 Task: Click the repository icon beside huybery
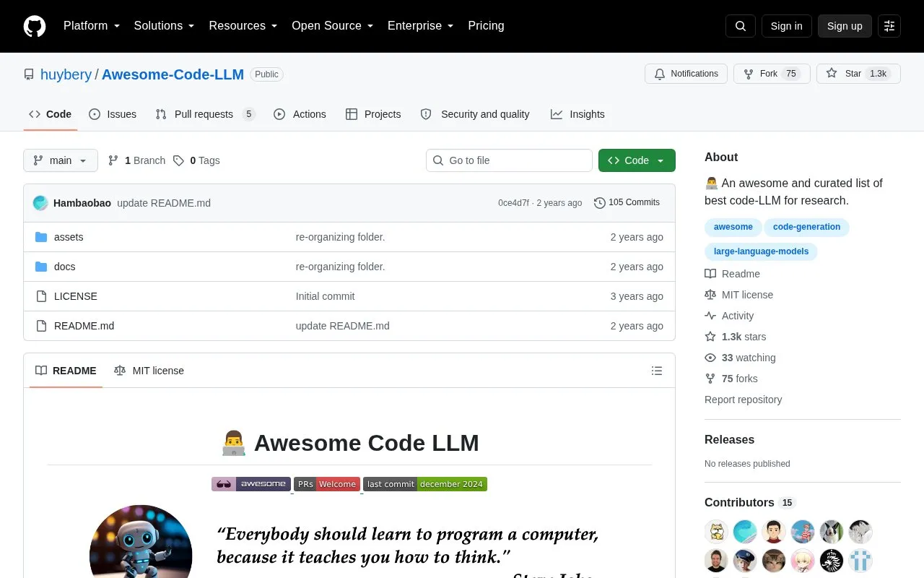point(29,74)
